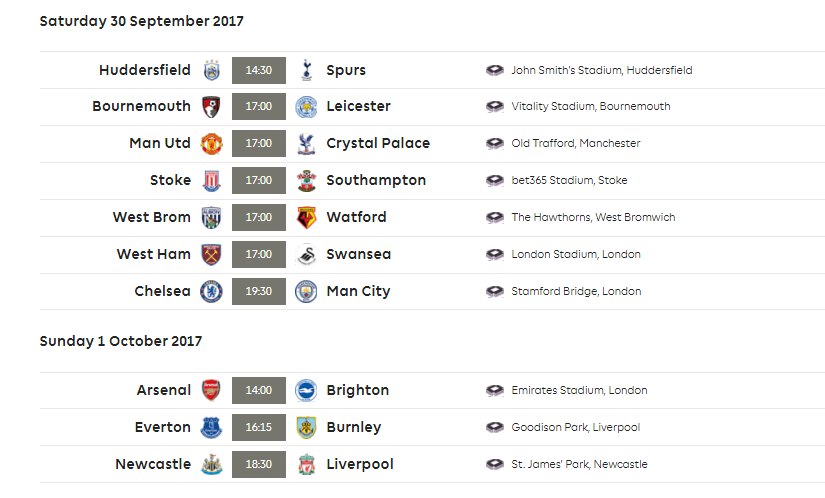Image resolution: width=825 pixels, height=498 pixels.
Task: Click the Huddersfield club crest
Action: click(x=212, y=70)
